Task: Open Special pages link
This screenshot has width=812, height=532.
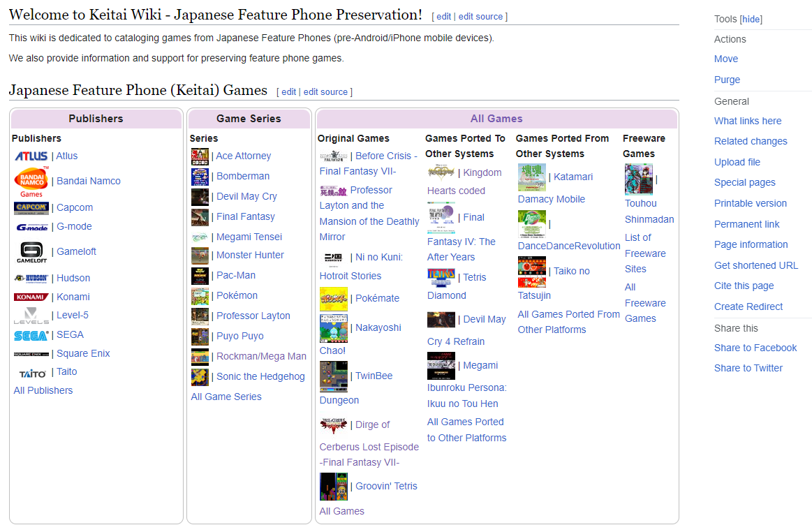Action: (x=745, y=182)
